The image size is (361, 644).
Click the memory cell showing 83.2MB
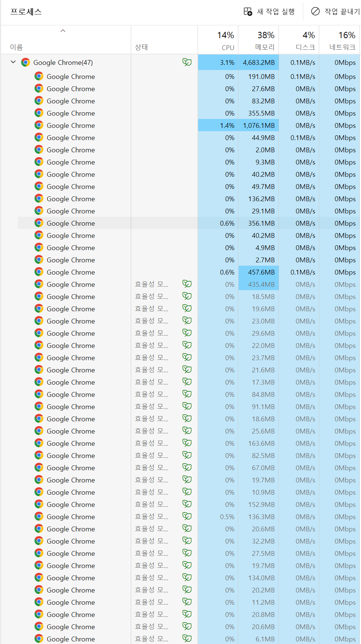coord(259,101)
